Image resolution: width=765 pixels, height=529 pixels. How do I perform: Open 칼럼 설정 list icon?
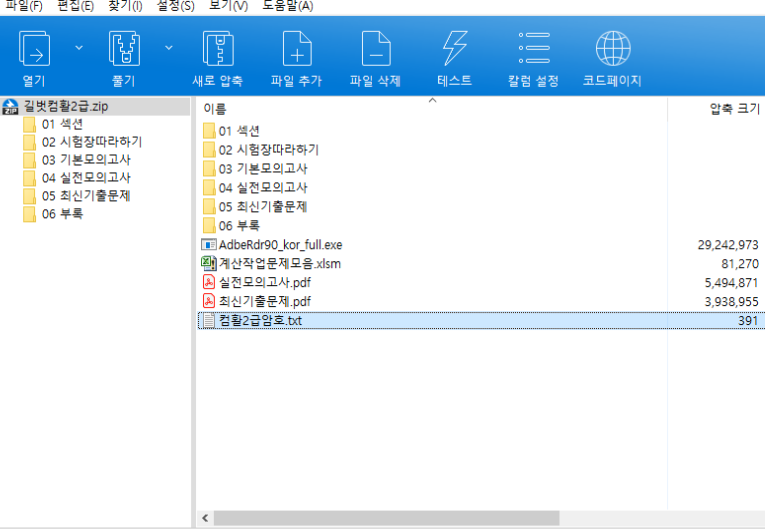pyautogui.click(x=534, y=48)
